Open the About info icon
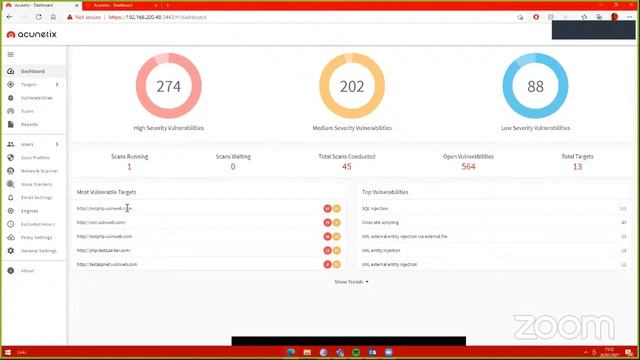 (x=11, y=271)
